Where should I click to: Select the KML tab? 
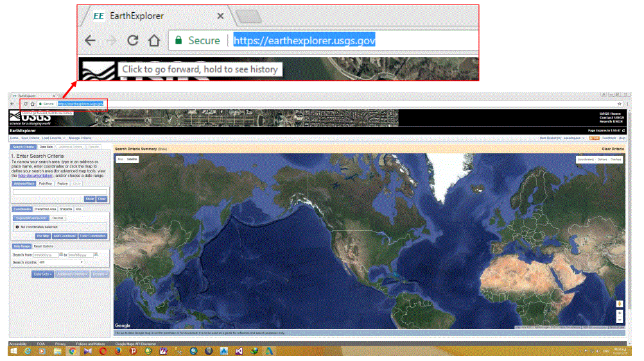(78, 209)
